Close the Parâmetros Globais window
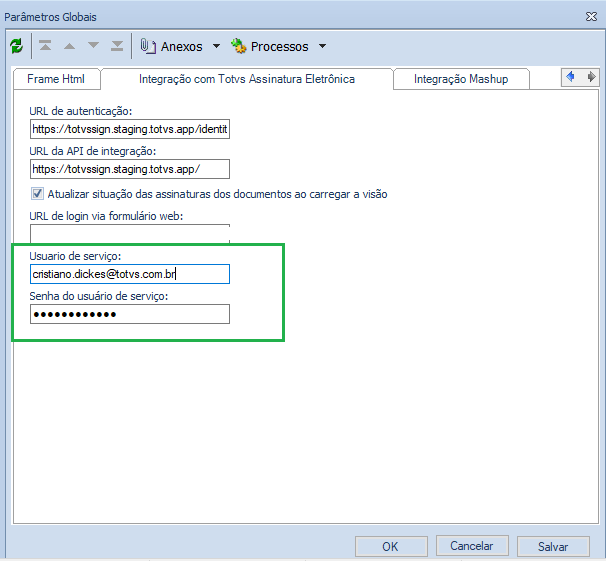The width and height of the screenshot is (606, 561). 591,17
